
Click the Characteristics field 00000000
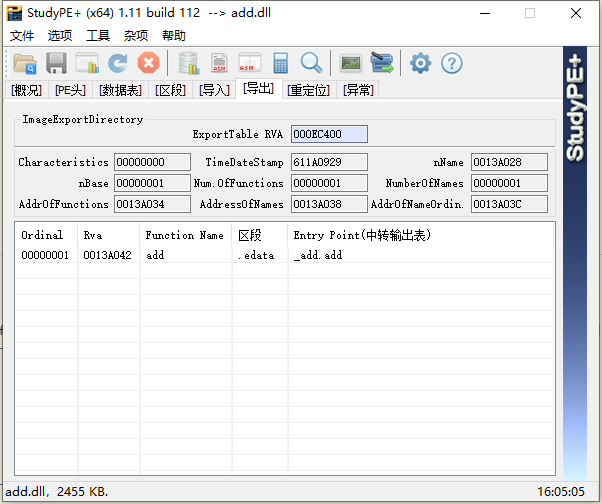coord(152,162)
